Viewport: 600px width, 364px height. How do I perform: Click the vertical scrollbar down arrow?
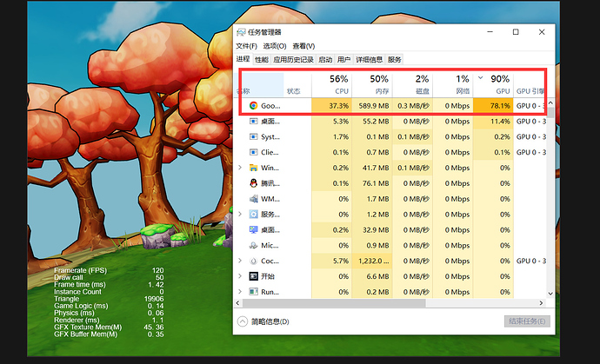point(550,294)
